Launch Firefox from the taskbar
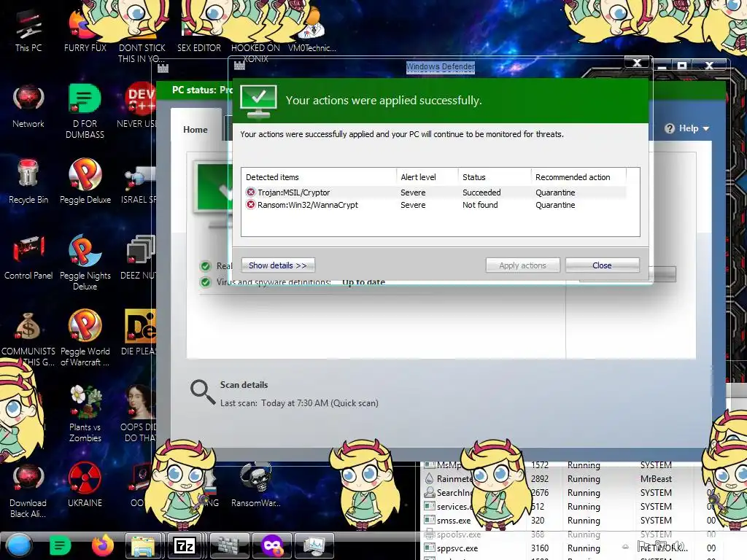The width and height of the screenshot is (747, 560). tap(102, 545)
